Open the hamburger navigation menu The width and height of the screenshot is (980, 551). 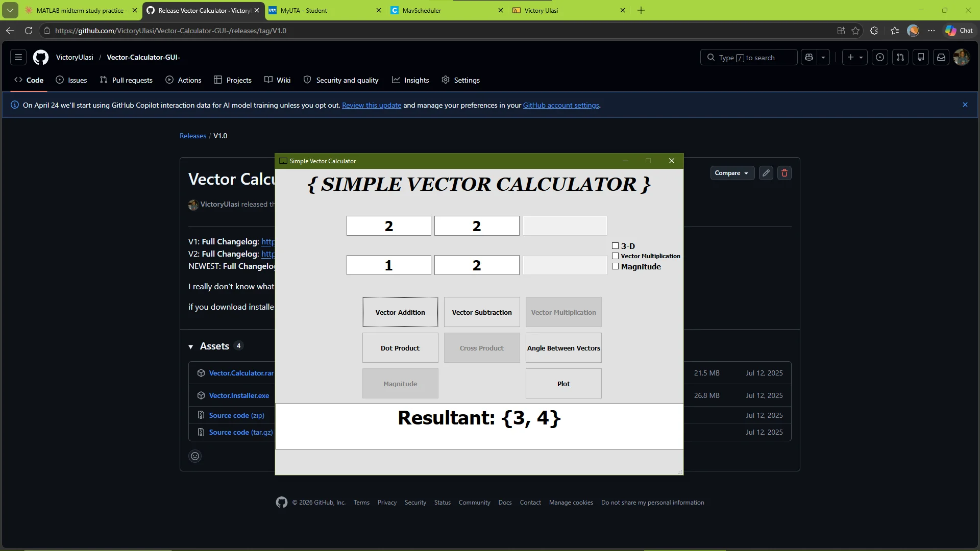(x=18, y=58)
